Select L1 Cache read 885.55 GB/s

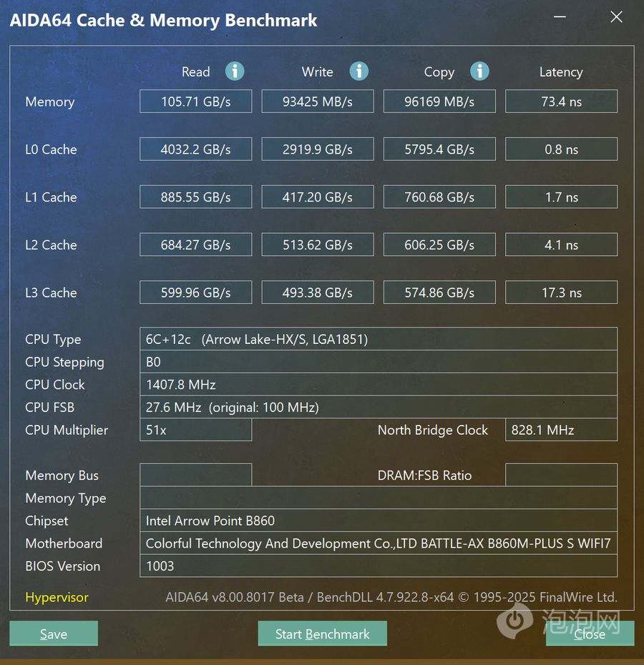pos(196,197)
